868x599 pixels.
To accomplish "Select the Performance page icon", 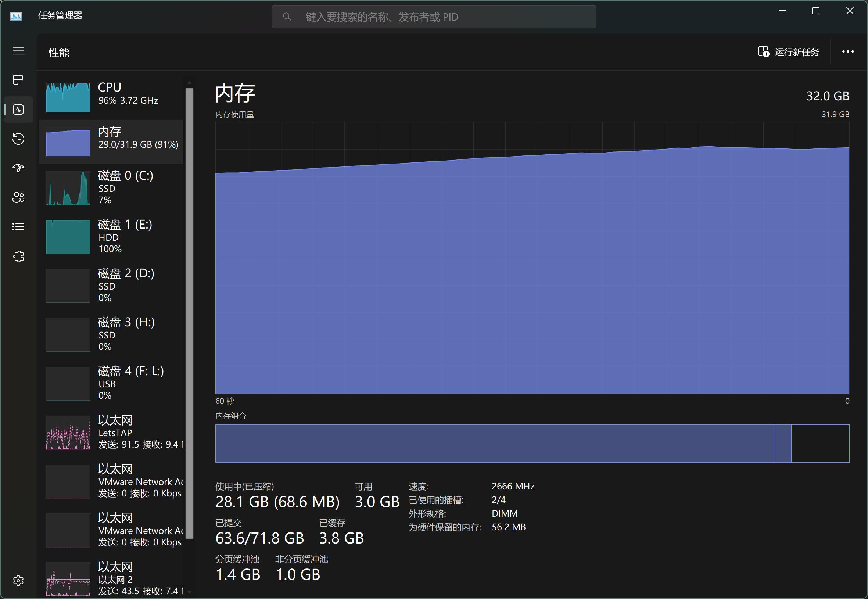I will pos(18,110).
